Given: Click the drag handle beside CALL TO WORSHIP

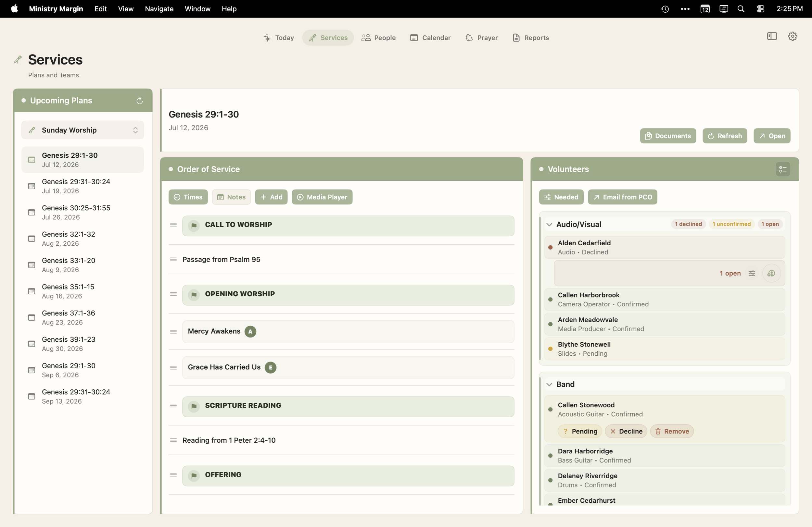Looking at the screenshot, I should pos(173,225).
